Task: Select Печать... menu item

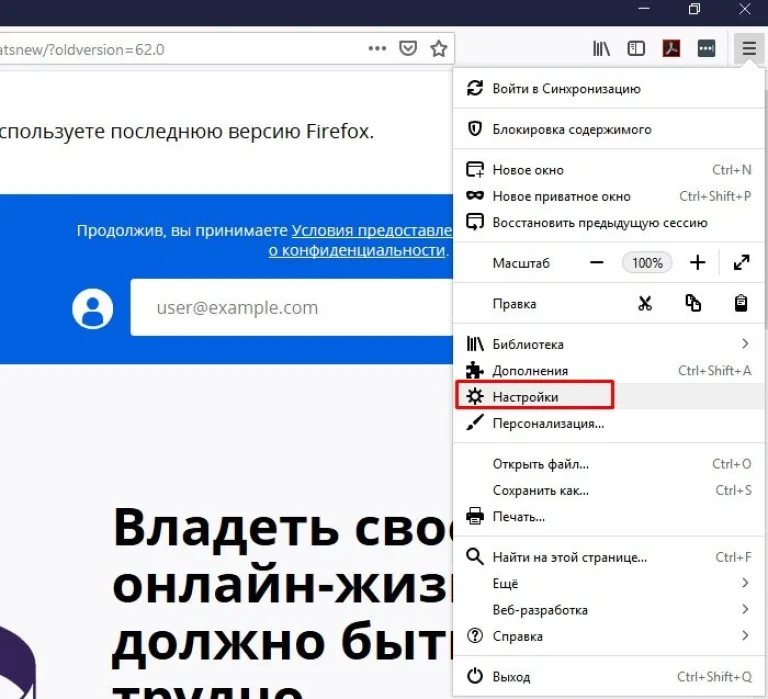Action: coord(608,517)
